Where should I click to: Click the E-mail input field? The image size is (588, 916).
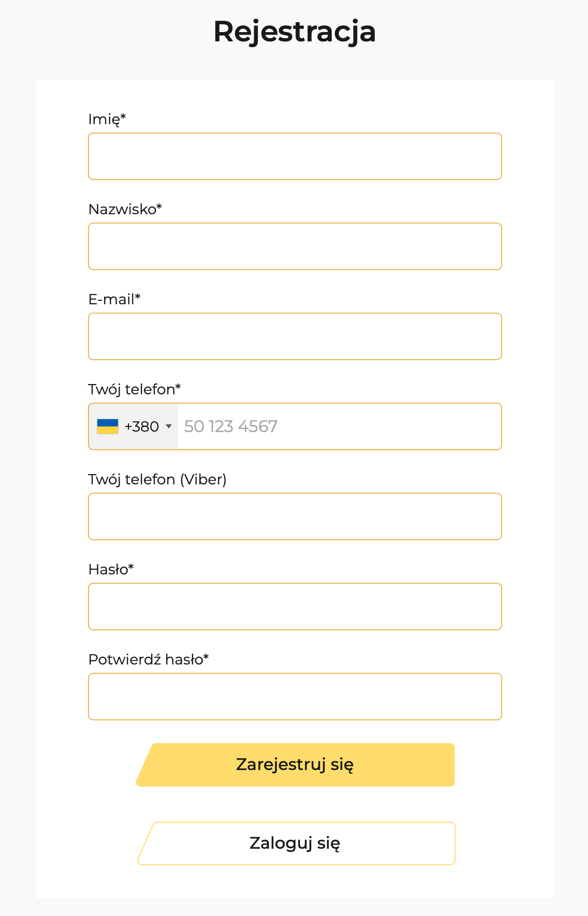pos(295,336)
